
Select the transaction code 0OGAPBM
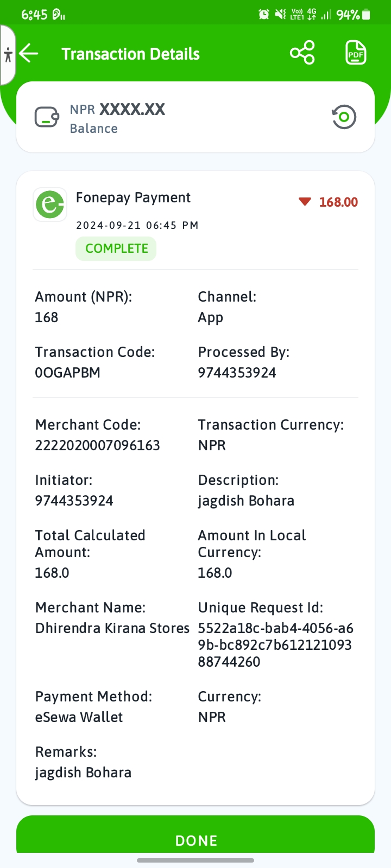tap(68, 373)
